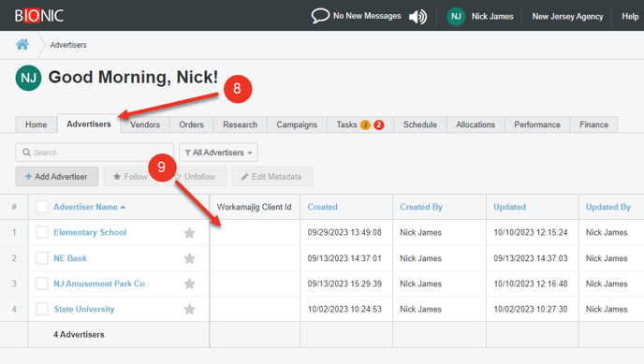Viewport: 644px width, 364px height.
Task: Click the updated time 09/13/2023 14:37:03
Action: click(530, 258)
